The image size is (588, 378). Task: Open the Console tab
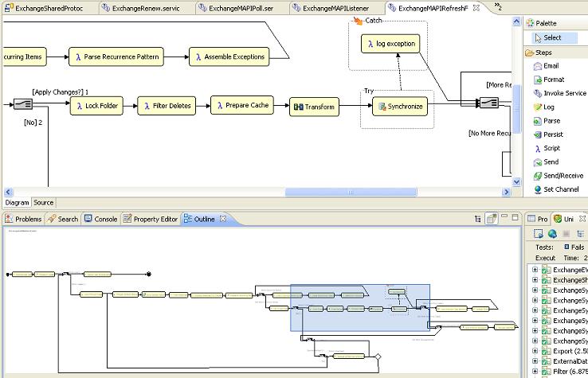[101, 219]
